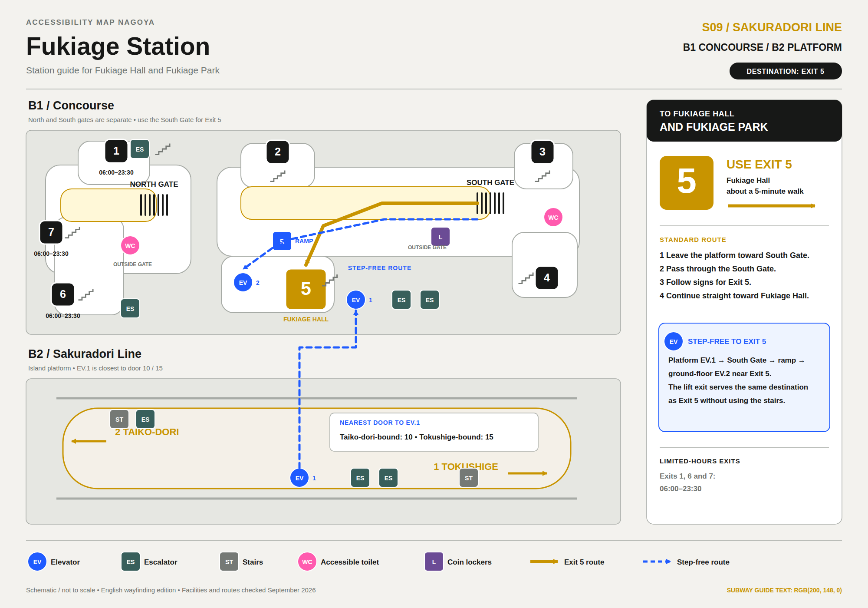The width and height of the screenshot is (868, 608).
Task: Click the Destination: Exit 5 pill
Action: [786, 71]
